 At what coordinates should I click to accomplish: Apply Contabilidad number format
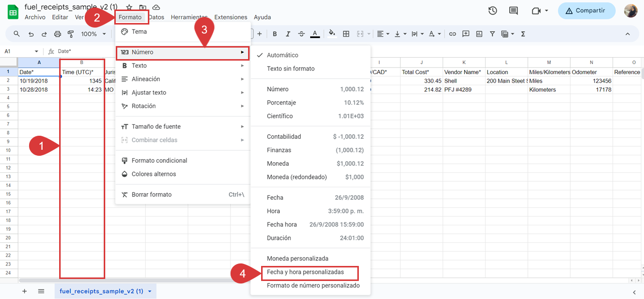[310, 137]
